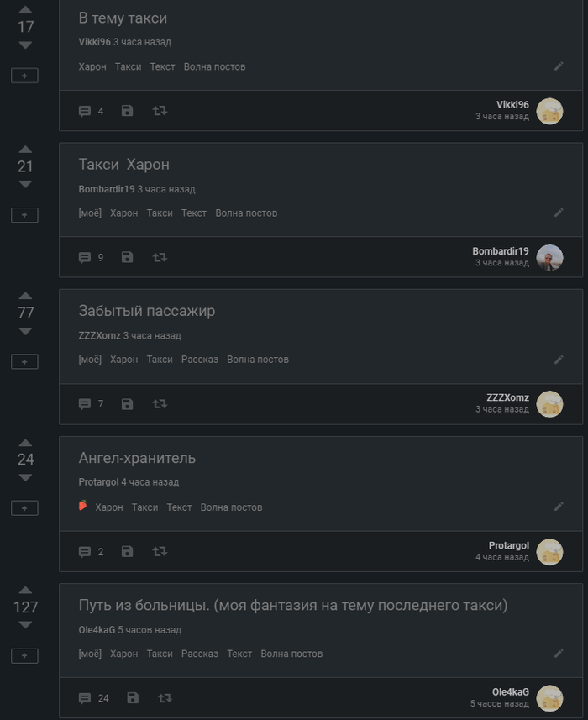Upvote the post "Путь из больницы"
The image size is (588, 720).
click(x=25, y=590)
